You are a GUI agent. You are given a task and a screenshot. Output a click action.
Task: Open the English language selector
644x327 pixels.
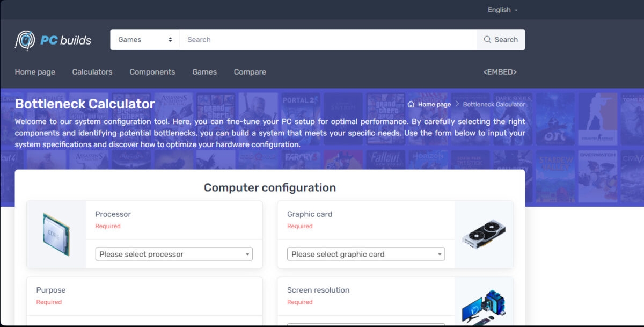502,10
